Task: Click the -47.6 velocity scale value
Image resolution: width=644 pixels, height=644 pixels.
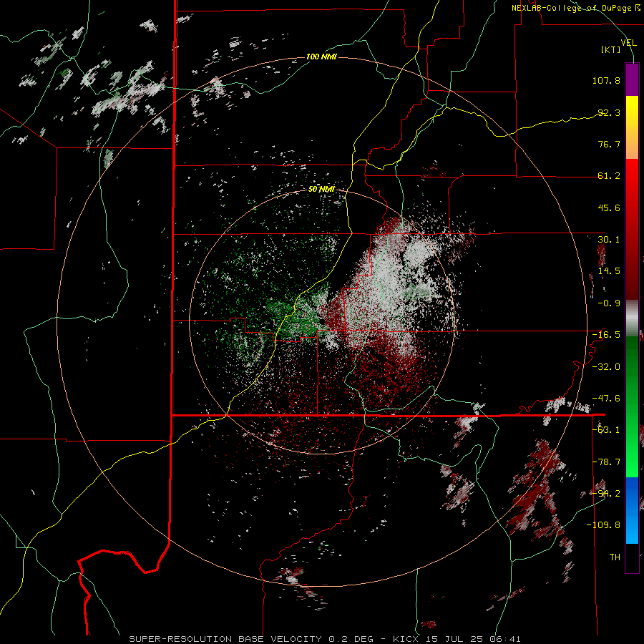Action: coord(606,399)
